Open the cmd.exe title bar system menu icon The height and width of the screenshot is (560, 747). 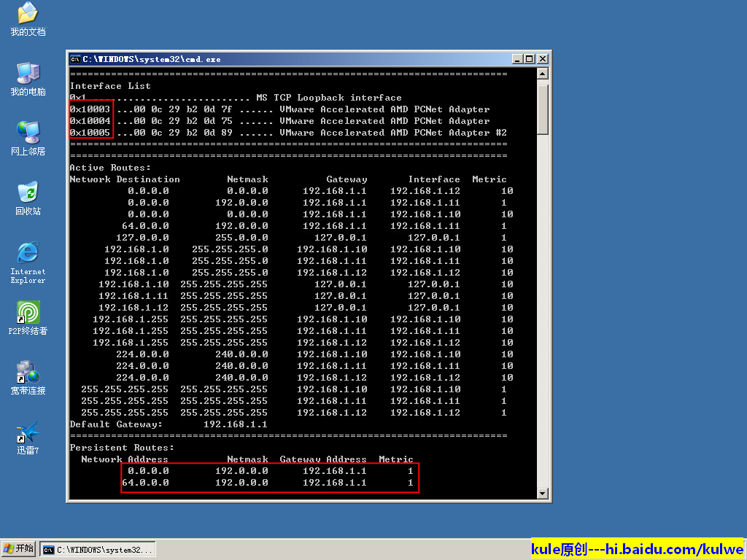pyautogui.click(x=75, y=59)
